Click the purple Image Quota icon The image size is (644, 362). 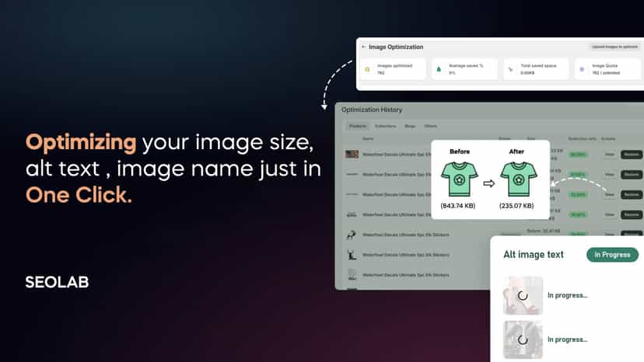tap(582, 69)
